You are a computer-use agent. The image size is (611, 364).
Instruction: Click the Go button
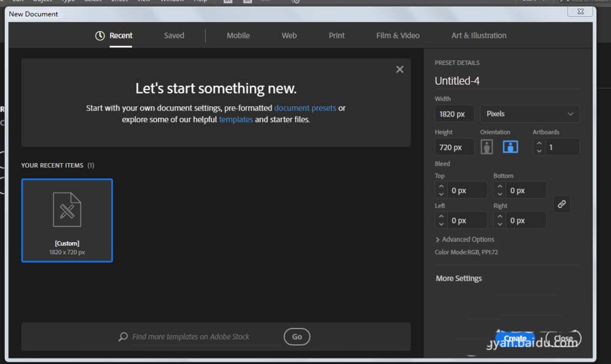[297, 337]
